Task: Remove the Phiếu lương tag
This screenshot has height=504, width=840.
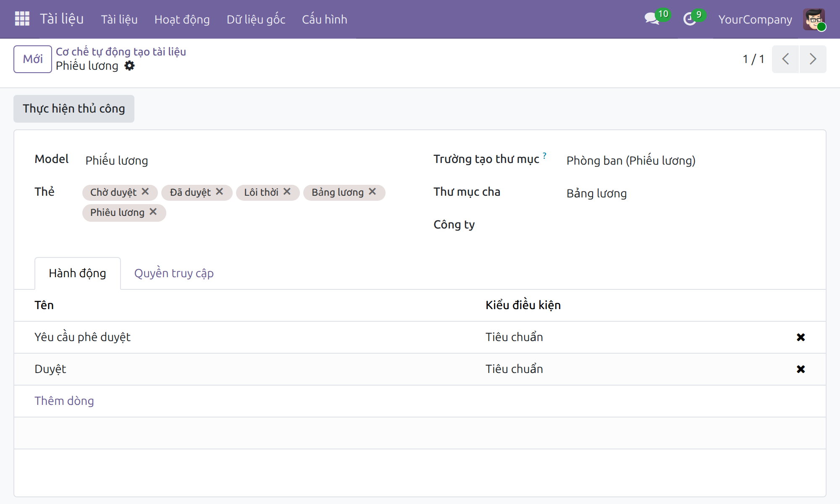Action: [153, 212]
